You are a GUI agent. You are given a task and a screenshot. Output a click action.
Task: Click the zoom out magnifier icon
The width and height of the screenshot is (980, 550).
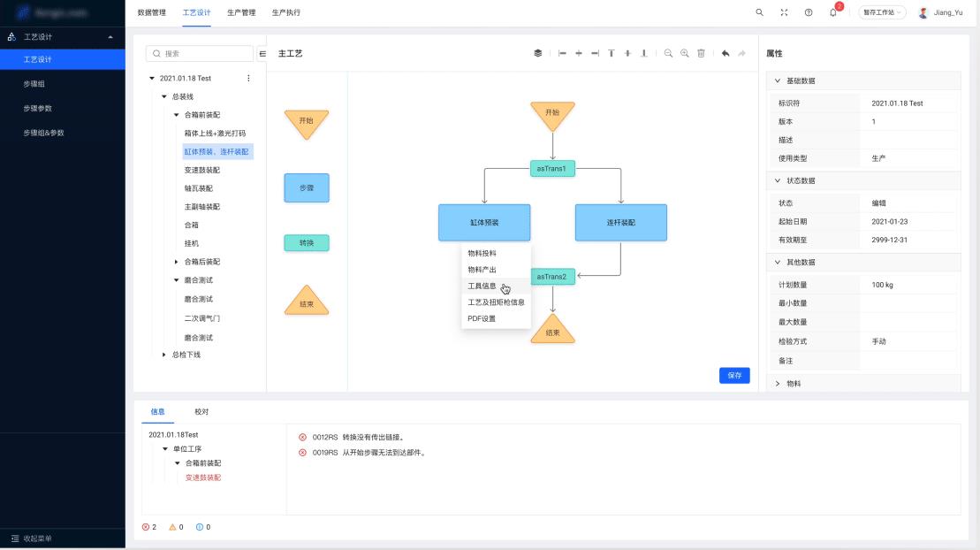(x=668, y=54)
